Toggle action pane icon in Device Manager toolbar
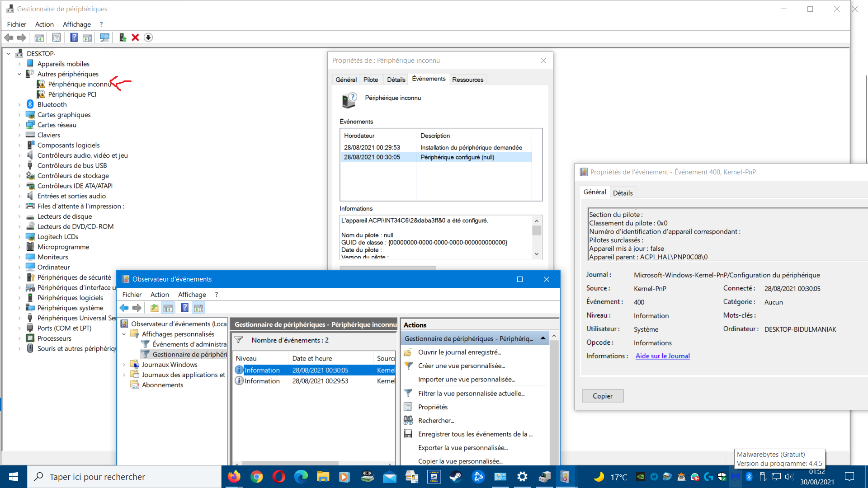The image size is (868, 488). point(87,38)
